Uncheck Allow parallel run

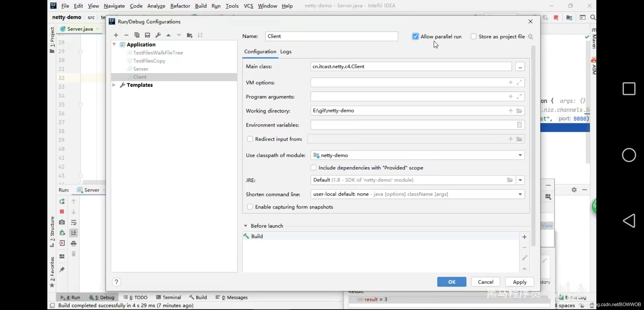tap(415, 36)
